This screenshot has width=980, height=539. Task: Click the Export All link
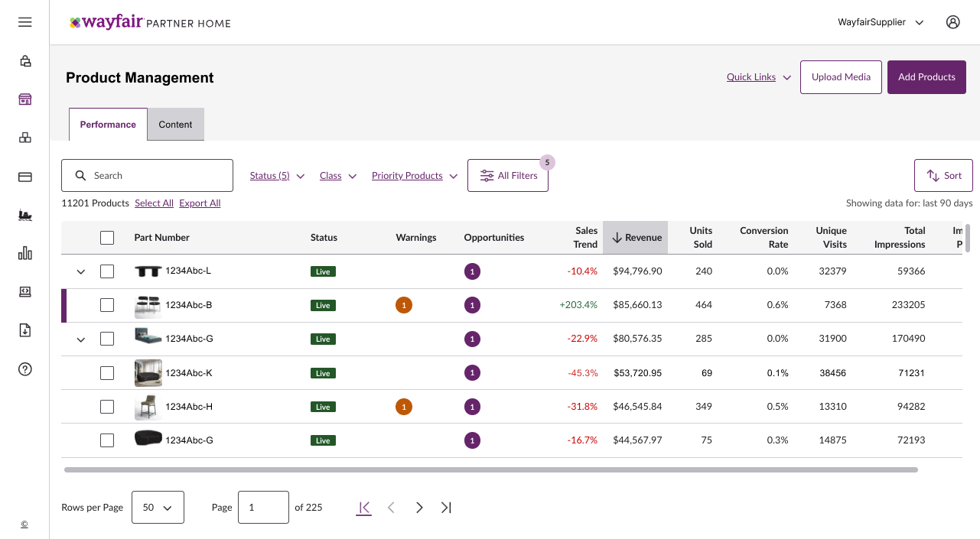tap(200, 203)
